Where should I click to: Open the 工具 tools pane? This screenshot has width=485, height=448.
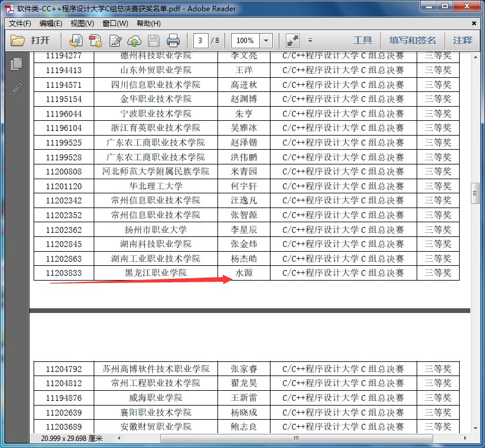(x=362, y=41)
